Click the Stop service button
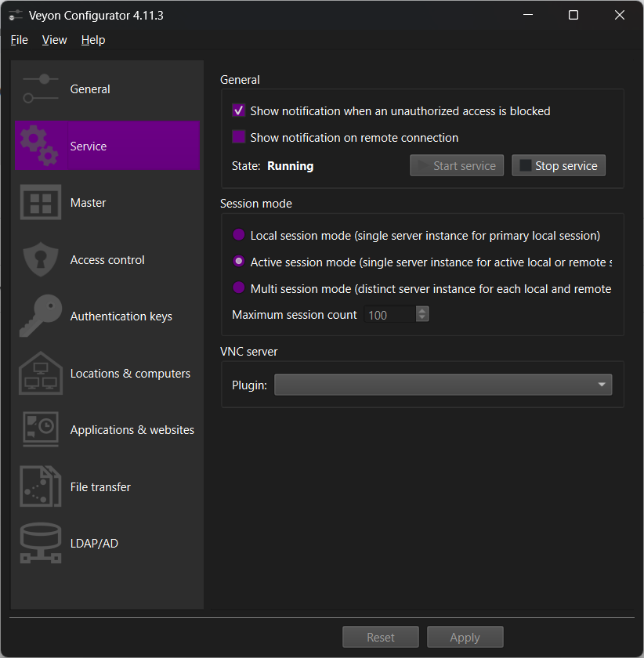Viewport: 644px width, 658px height. point(559,165)
